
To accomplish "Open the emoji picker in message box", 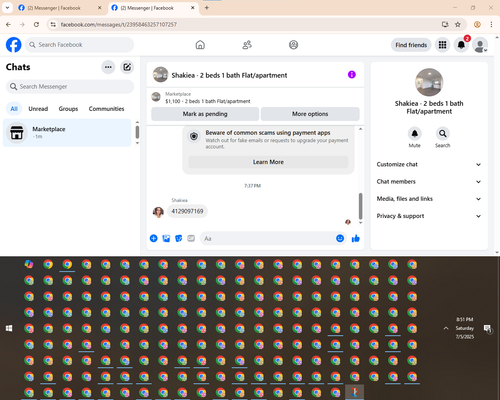I will [x=340, y=238].
